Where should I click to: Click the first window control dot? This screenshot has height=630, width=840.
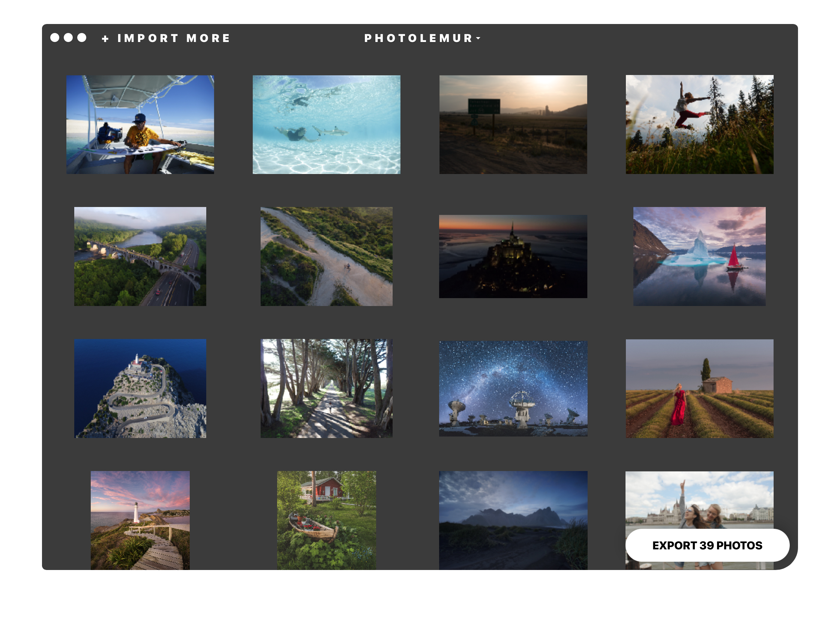[x=55, y=37]
